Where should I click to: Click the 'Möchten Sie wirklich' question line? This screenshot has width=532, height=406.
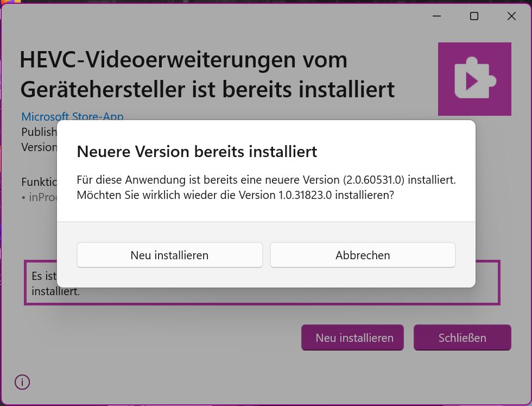pos(236,195)
